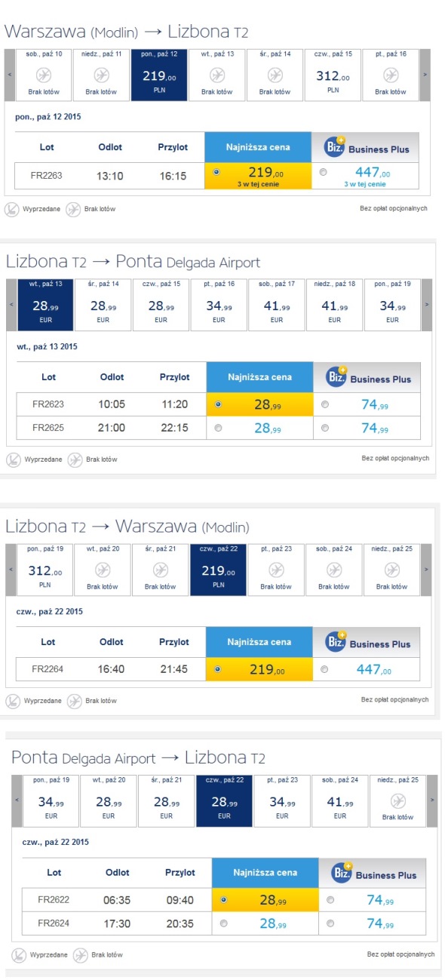Click Business Plus icon in Ponta–Lizbona table

pyautogui.click(x=342, y=872)
